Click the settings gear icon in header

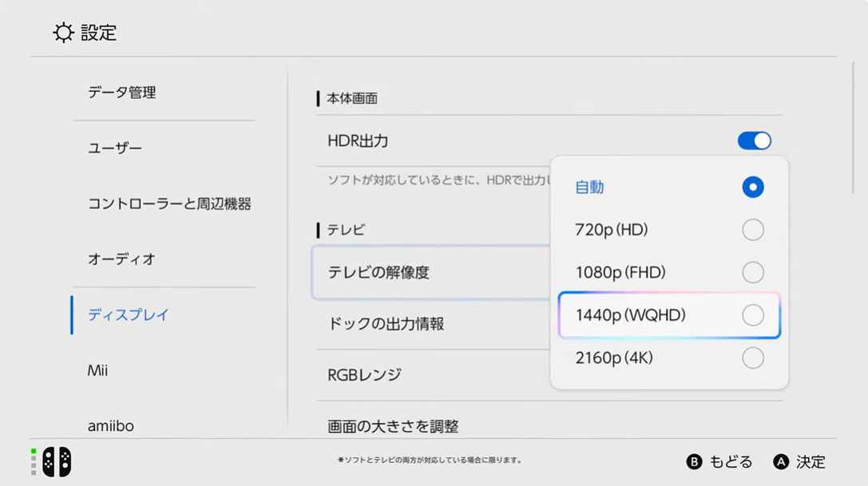pos(63,33)
